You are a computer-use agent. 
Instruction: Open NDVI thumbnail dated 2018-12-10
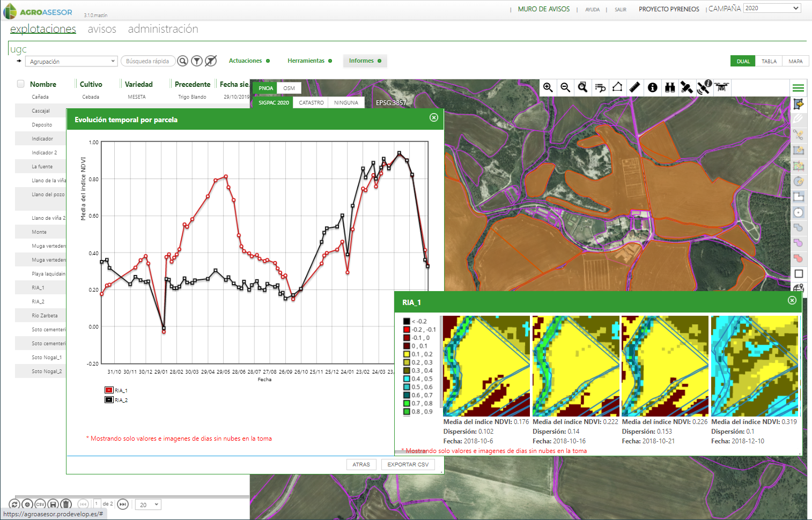[x=754, y=366]
